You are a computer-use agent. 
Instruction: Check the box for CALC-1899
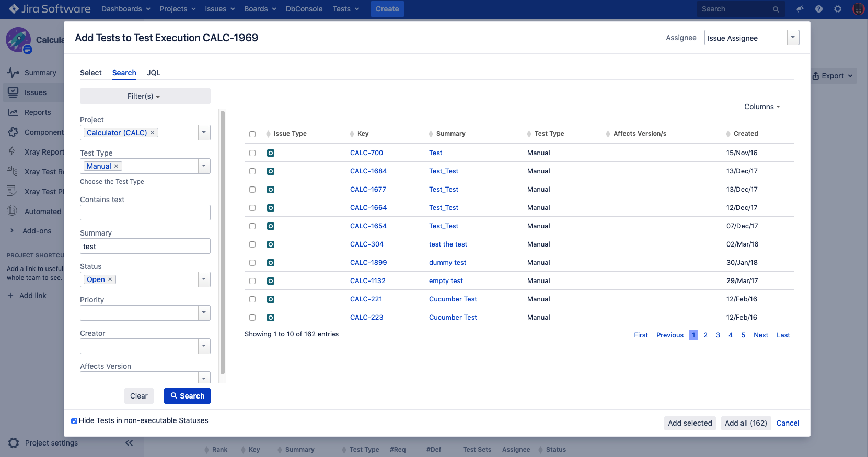[x=252, y=263]
